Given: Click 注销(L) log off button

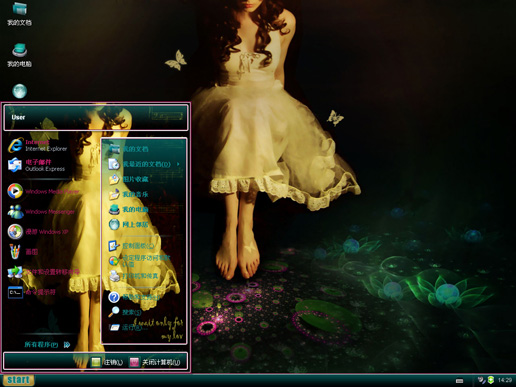Looking at the screenshot, I should tap(107, 362).
